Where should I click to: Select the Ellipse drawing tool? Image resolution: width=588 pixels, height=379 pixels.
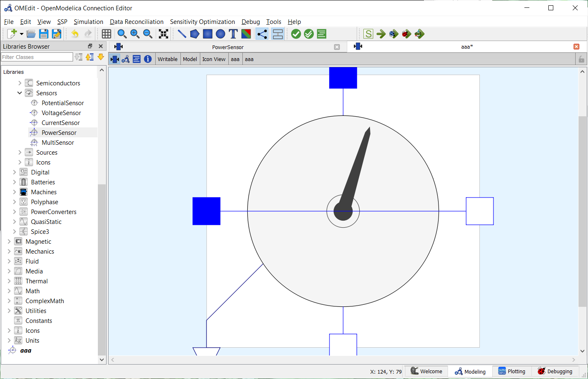220,34
